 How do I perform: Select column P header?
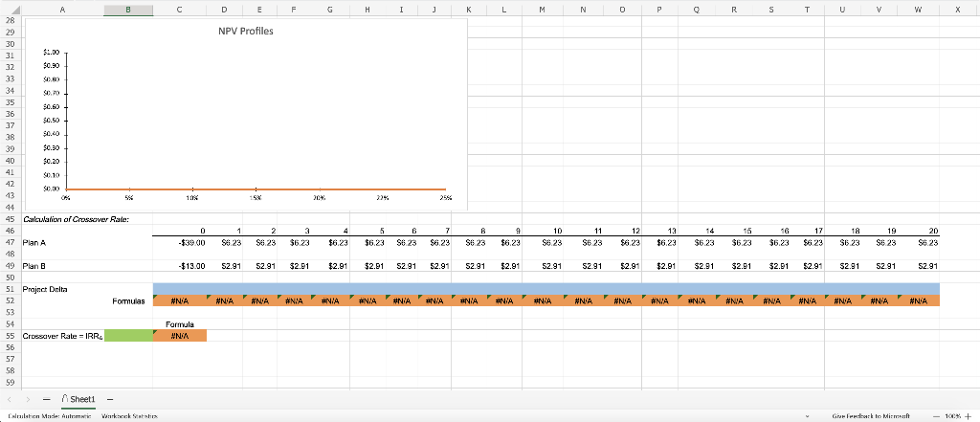[660, 10]
